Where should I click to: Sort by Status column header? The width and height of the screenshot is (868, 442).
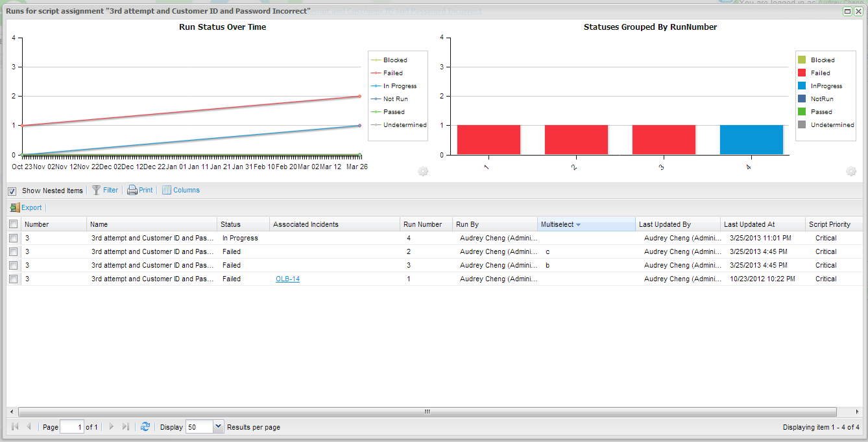[x=230, y=224]
